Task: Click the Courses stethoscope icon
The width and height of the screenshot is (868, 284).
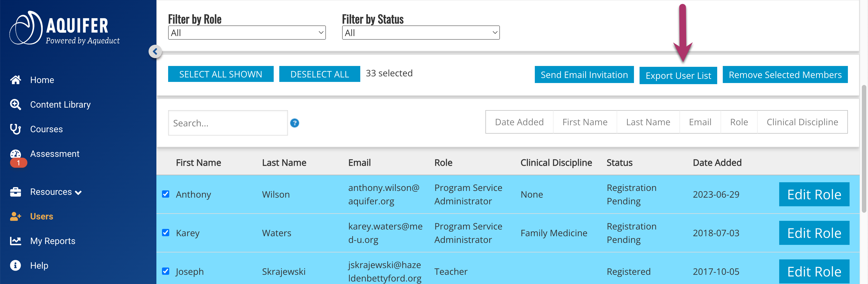Action: click(x=16, y=129)
